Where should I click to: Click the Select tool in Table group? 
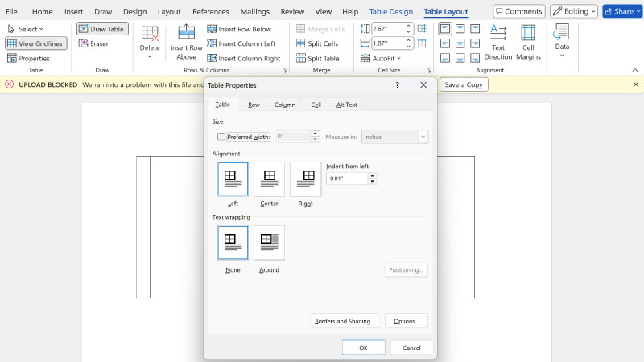(25, 29)
